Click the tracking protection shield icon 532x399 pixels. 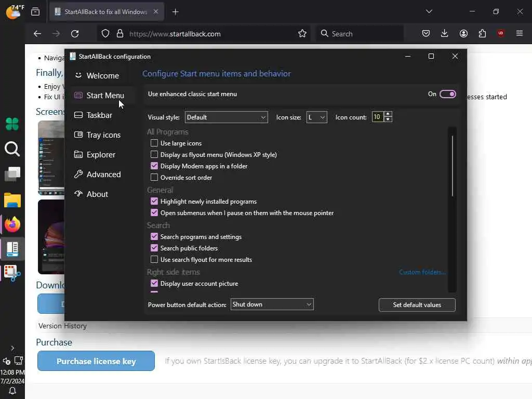click(105, 34)
